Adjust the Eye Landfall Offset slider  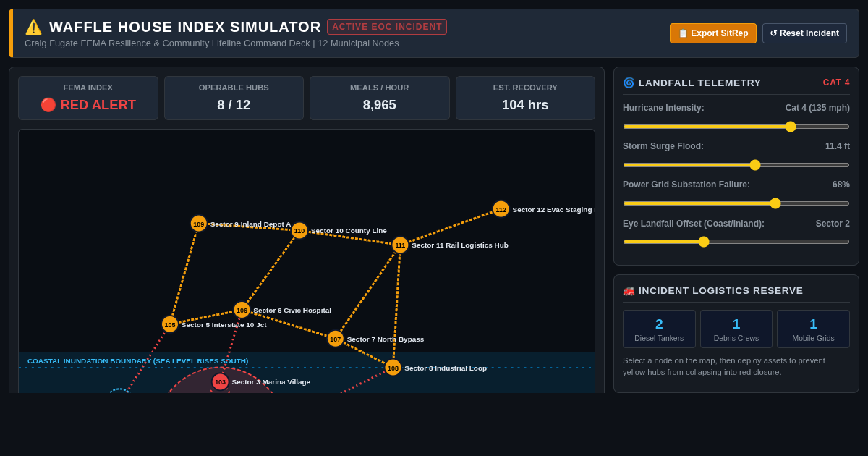pos(736,242)
